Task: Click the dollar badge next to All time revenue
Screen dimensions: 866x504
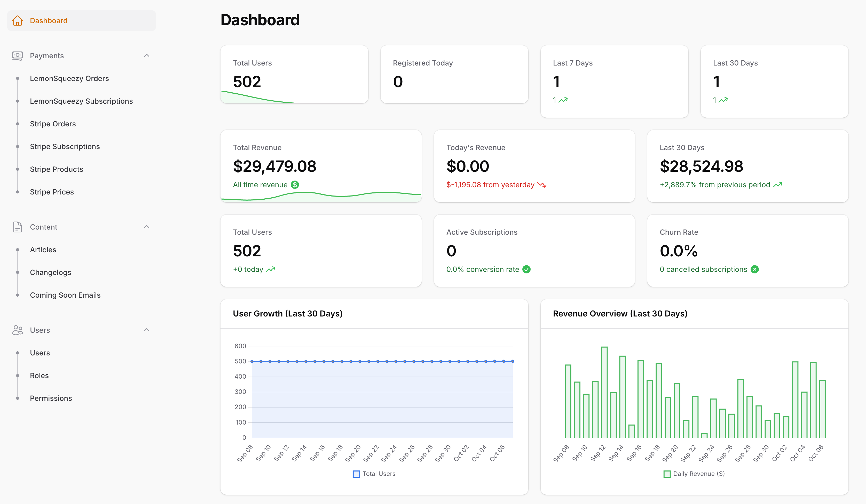Action: click(x=295, y=185)
